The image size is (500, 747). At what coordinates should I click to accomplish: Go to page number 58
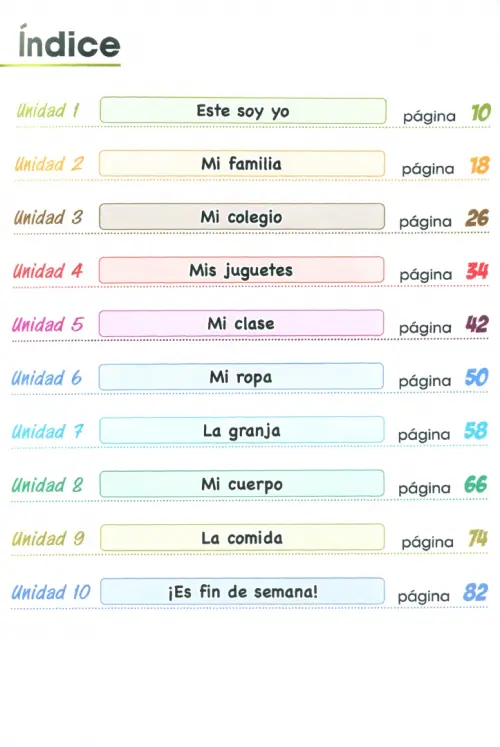[x=476, y=431]
